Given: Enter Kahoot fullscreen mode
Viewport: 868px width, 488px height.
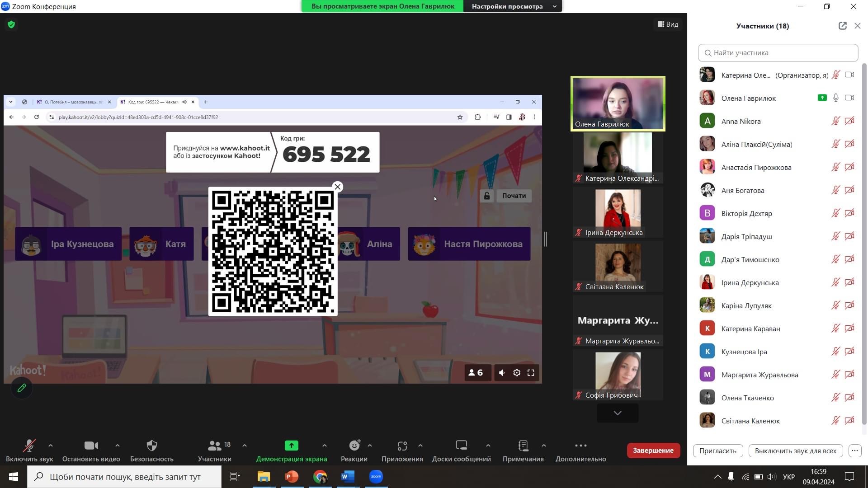Looking at the screenshot, I should [531, 373].
